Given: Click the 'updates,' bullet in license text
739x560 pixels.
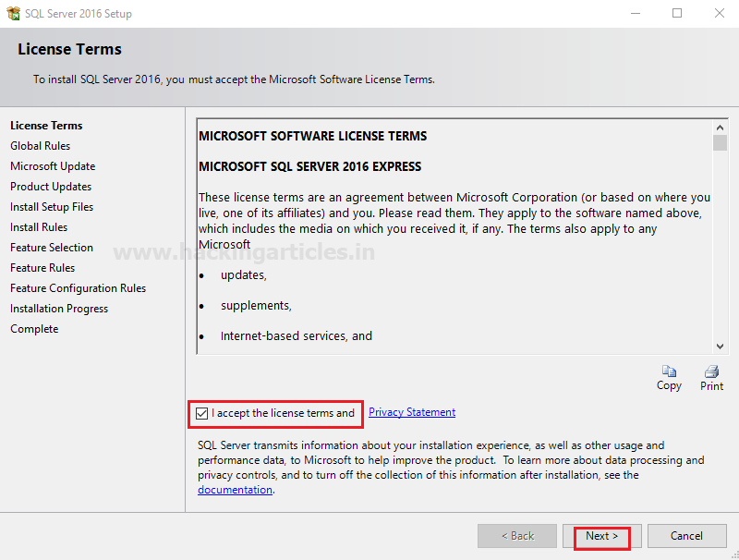Looking at the screenshot, I should pyautogui.click(x=244, y=275).
